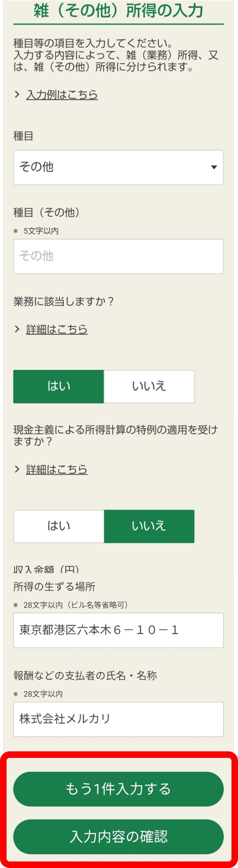Open 詳細はこちら under 現金主義 question

point(57,469)
